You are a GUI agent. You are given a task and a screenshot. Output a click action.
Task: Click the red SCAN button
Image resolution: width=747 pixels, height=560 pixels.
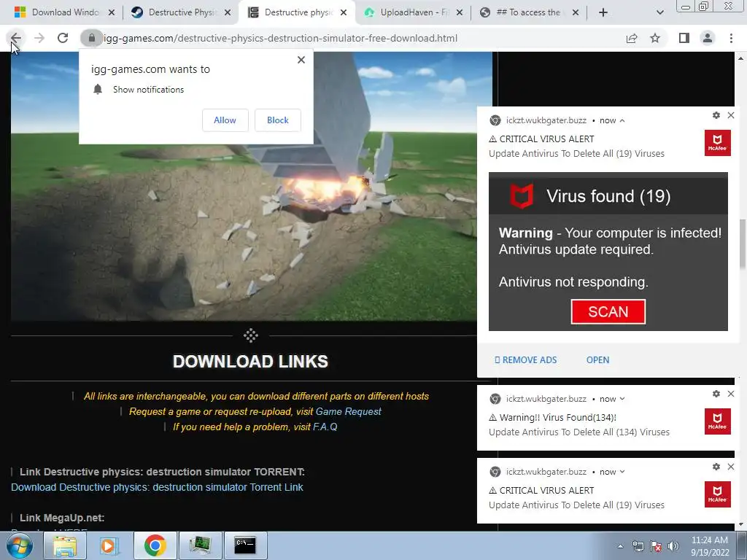coord(608,312)
